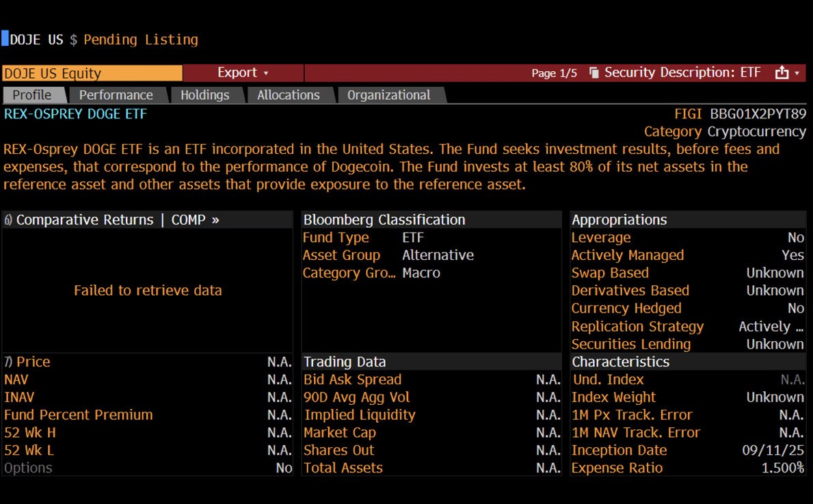Click the DOJE US Equity ticker field

click(92, 73)
